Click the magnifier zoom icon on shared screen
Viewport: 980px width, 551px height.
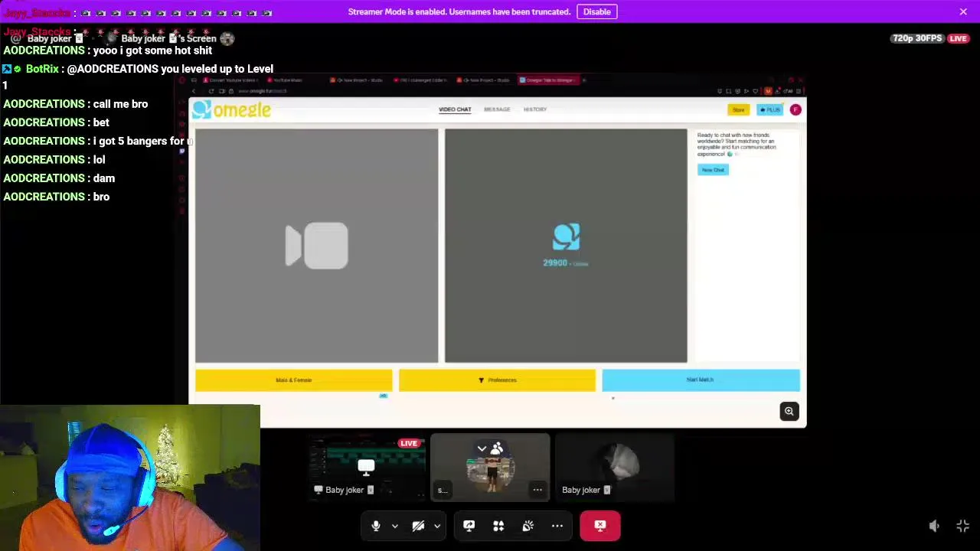tap(789, 412)
